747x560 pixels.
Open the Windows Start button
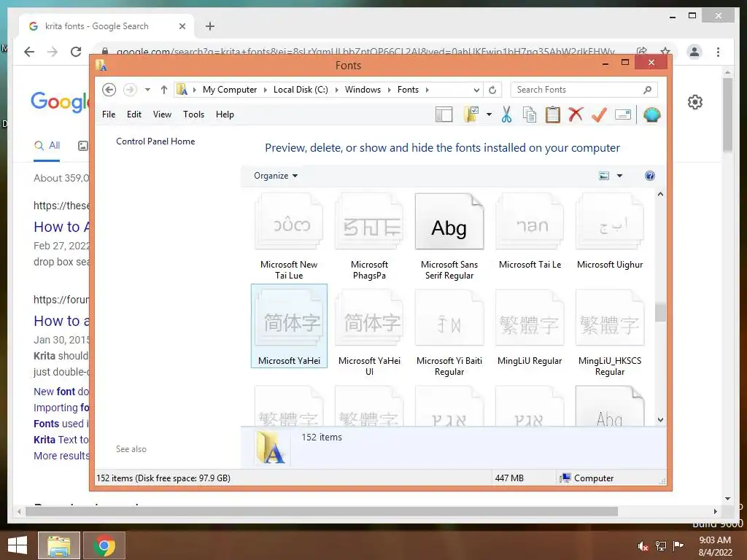[x=18, y=545]
